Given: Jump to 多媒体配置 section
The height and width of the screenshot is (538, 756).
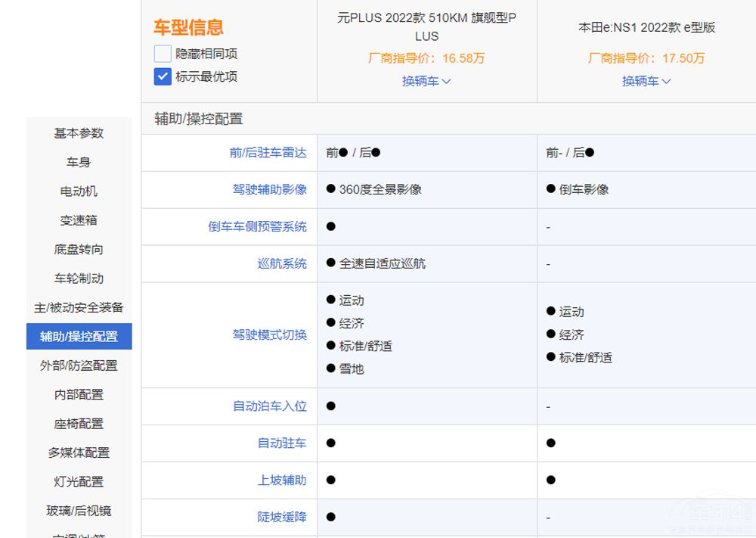Looking at the screenshot, I should [x=79, y=452].
